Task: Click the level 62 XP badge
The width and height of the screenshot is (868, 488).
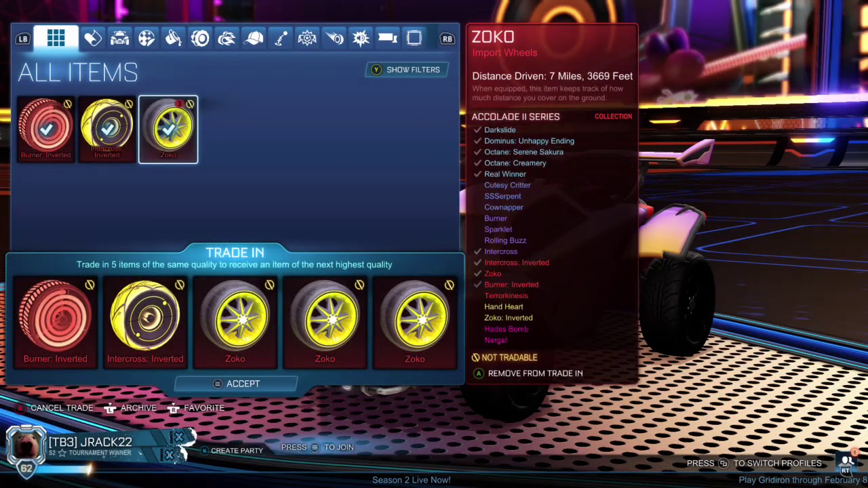Action: (26, 468)
